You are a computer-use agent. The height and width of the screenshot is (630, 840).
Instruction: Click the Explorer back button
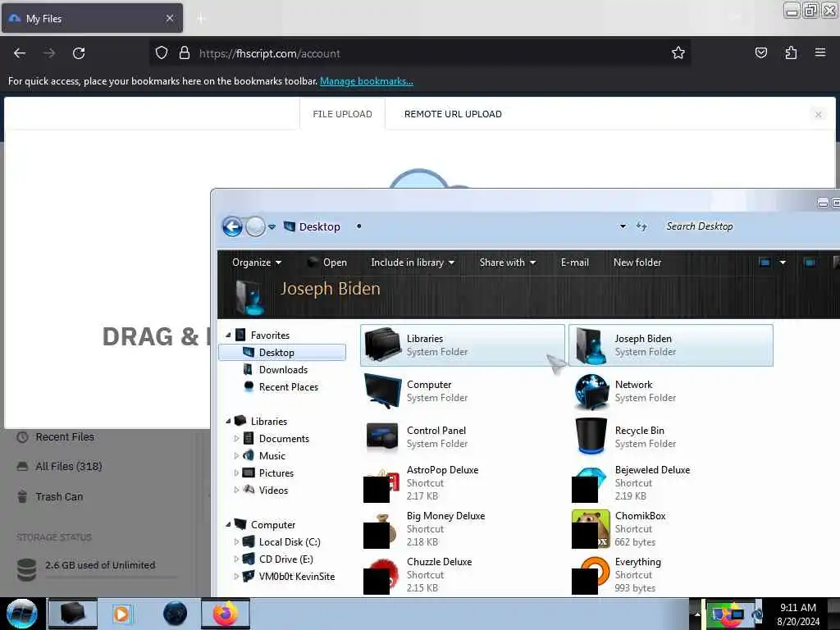232,226
